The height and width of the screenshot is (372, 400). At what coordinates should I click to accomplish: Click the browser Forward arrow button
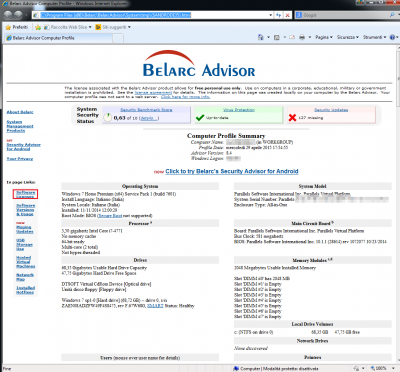pyautogui.click(x=18, y=15)
